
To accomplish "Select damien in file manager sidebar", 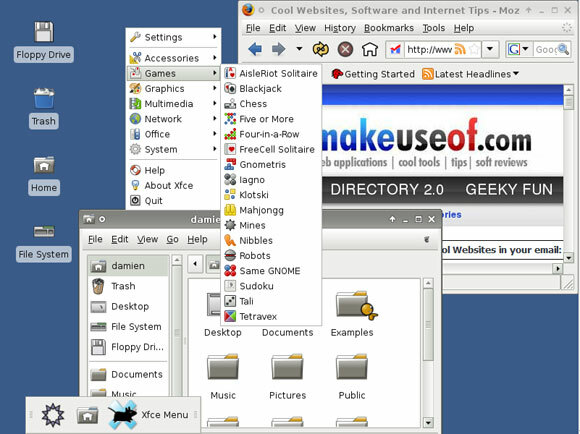I will (128, 266).
